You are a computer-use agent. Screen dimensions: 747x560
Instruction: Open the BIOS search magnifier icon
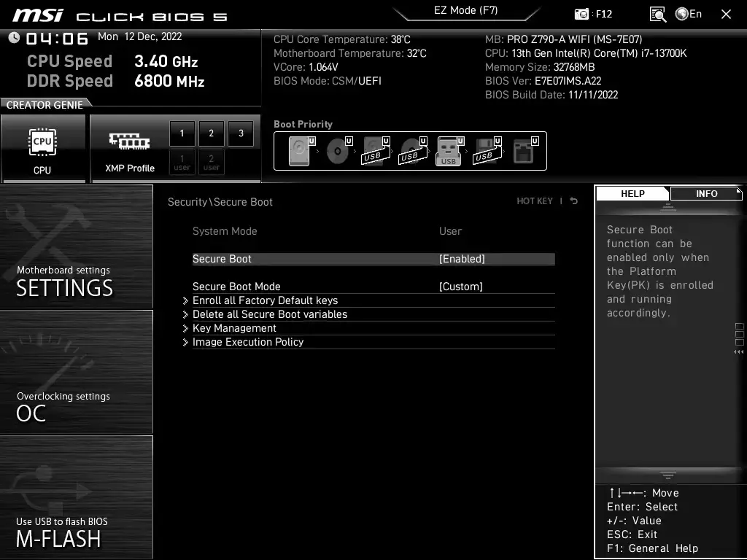point(658,15)
